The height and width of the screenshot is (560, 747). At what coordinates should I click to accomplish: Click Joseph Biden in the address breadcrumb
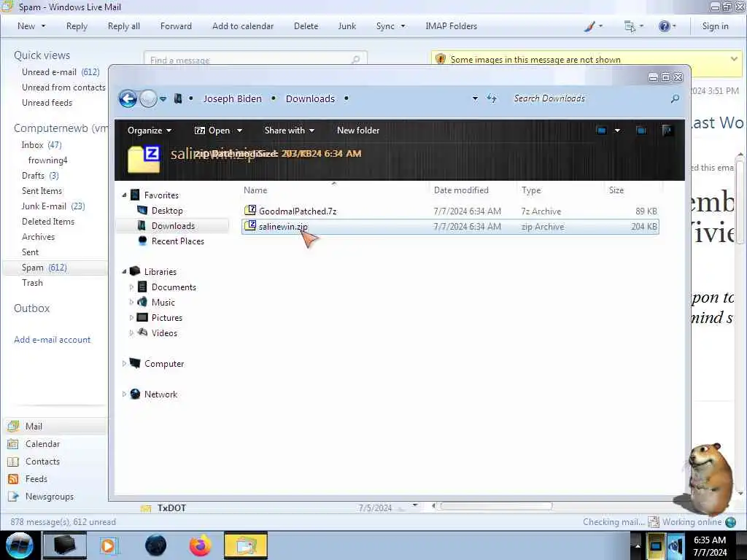(233, 98)
